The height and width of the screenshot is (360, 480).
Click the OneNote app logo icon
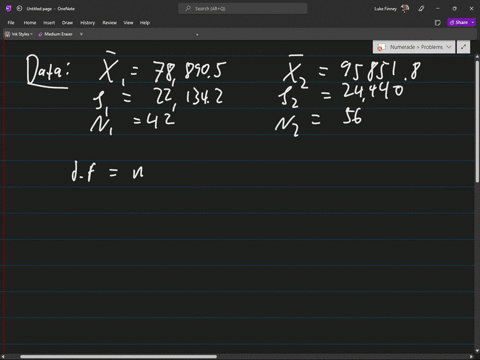(x=9, y=9)
